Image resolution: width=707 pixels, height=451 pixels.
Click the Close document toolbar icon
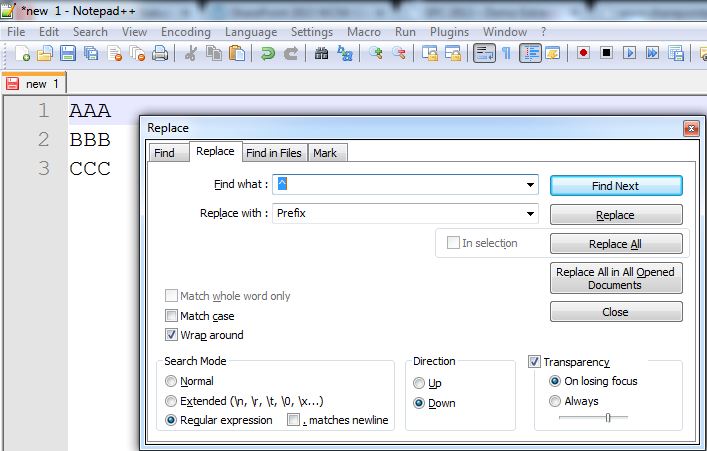[114, 54]
